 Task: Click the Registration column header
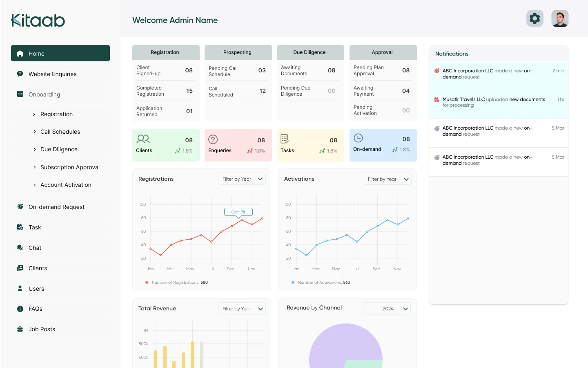(166, 52)
